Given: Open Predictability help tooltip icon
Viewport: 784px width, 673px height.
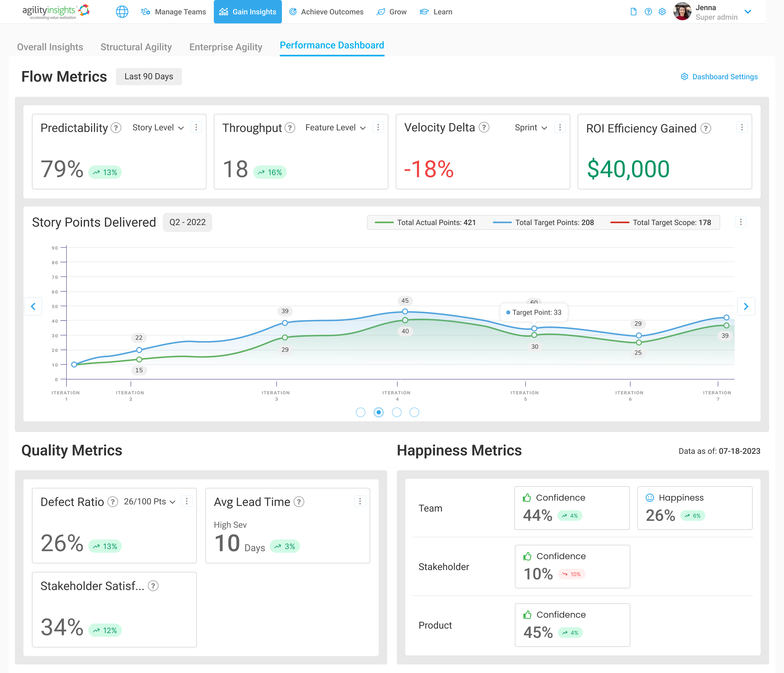Looking at the screenshot, I should click(x=116, y=128).
